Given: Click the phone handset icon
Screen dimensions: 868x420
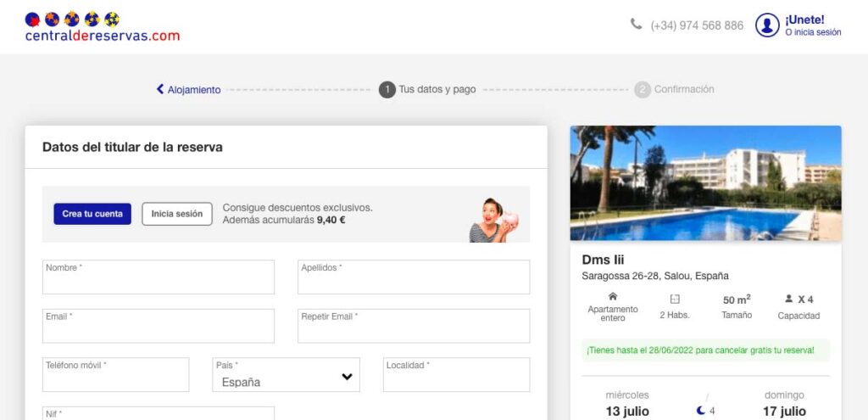Looking at the screenshot, I should (x=636, y=24).
